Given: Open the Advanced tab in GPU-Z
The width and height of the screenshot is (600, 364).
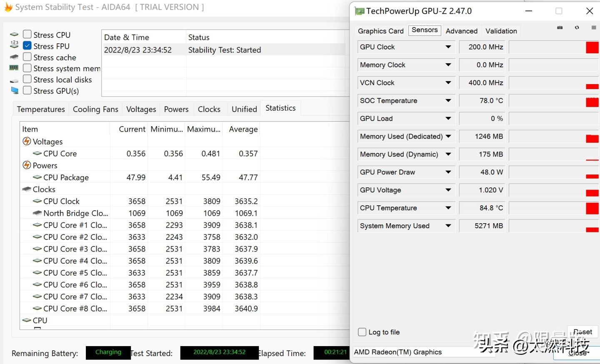Looking at the screenshot, I should click(x=461, y=31).
